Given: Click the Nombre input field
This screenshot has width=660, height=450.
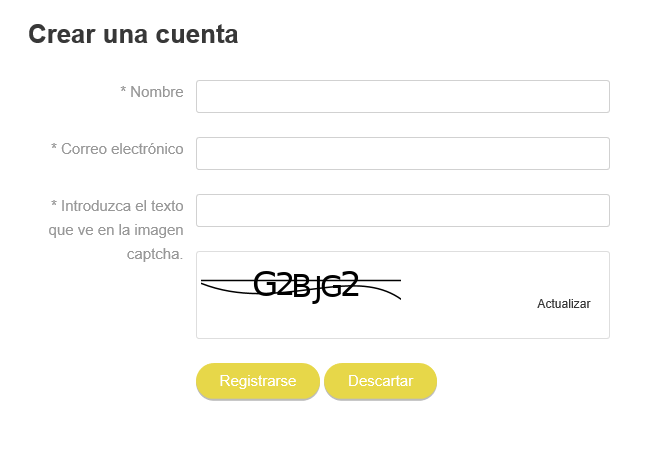Looking at the screenshot, I should [403, 96].
